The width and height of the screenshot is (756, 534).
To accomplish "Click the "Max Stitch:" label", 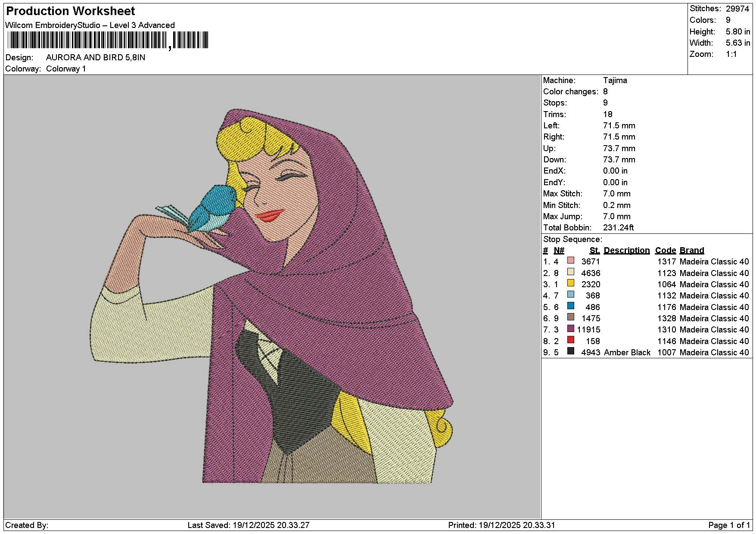I will pyautogui.click(x=563, y=194).
